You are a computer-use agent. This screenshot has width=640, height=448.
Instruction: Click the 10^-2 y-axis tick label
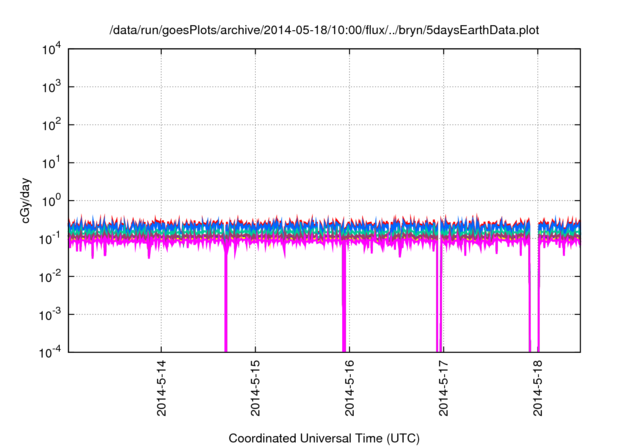tap(50, 277)
